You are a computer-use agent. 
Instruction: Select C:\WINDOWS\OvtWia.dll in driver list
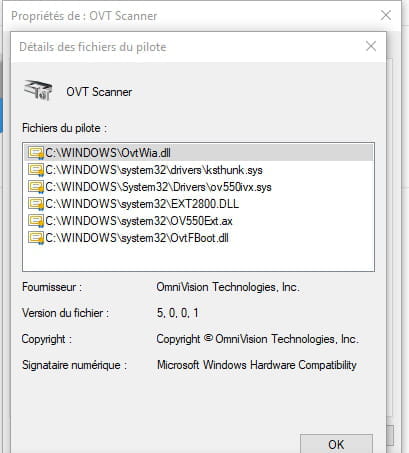coord(199,153)
